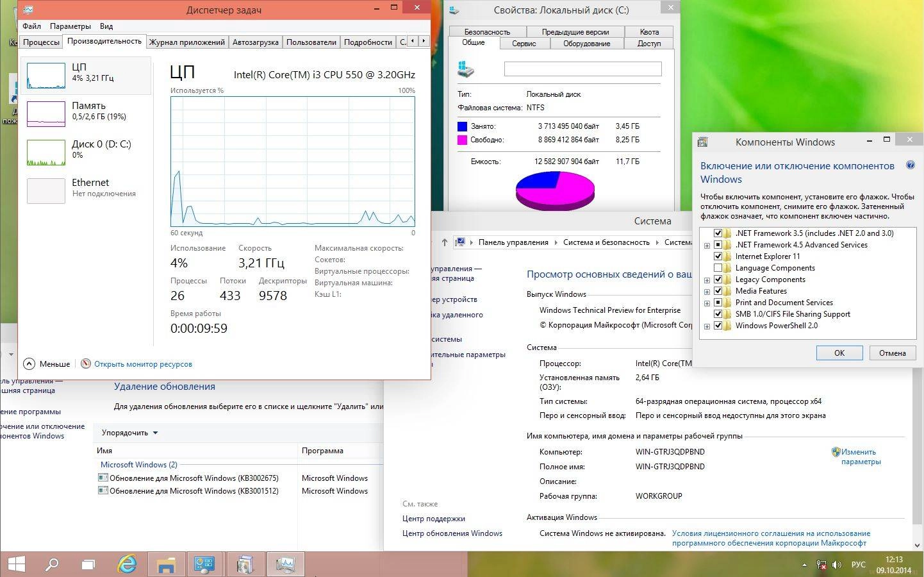Image resolution: width=924 pixels, height=577 pixels.
Task: Click the Task Manager title bar icon
Action: point(28,10)
